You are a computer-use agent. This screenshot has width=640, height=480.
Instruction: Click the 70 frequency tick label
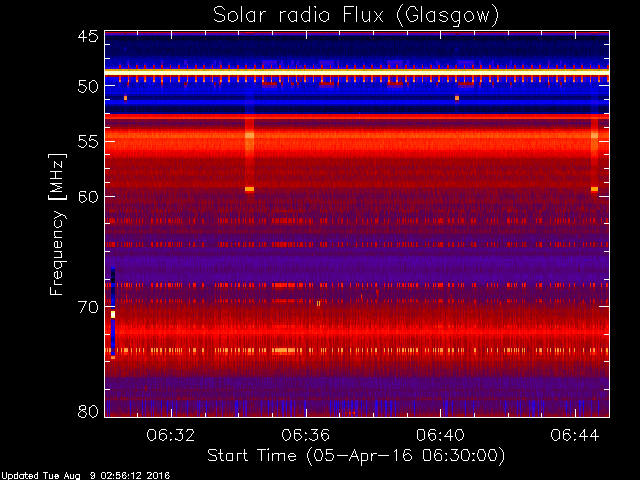click(x=88, y=307)
